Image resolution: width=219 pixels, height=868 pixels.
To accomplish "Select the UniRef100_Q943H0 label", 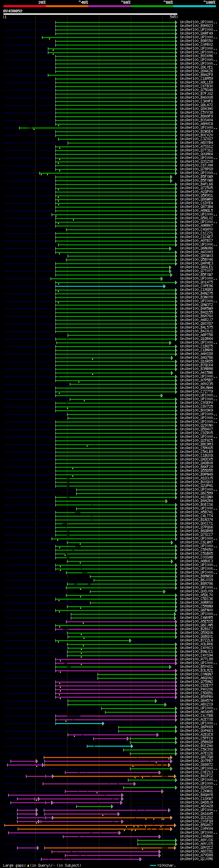I will (196, 109).
